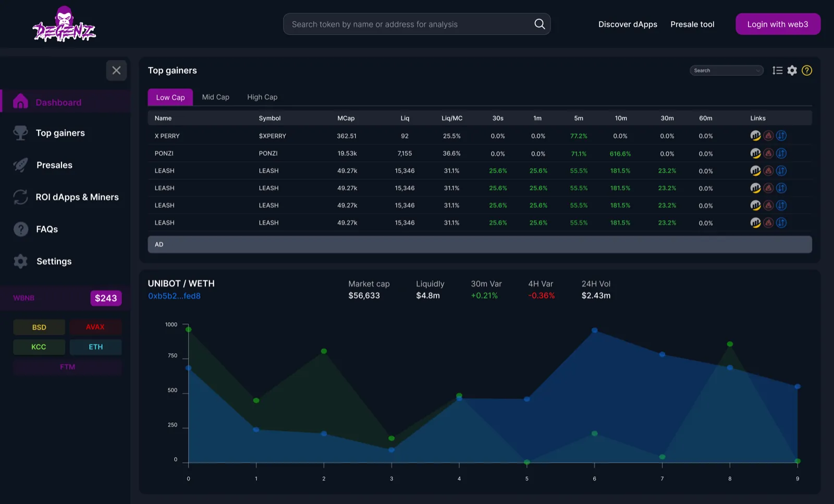Click the +0.21% 30m Var value
This screenshot has width=834, height=504.
coord(484,296)
